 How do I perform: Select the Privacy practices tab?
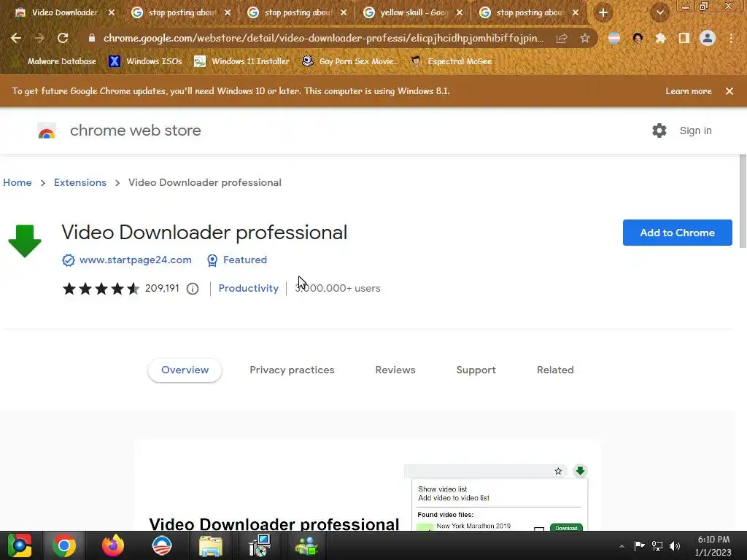(292, 370)
